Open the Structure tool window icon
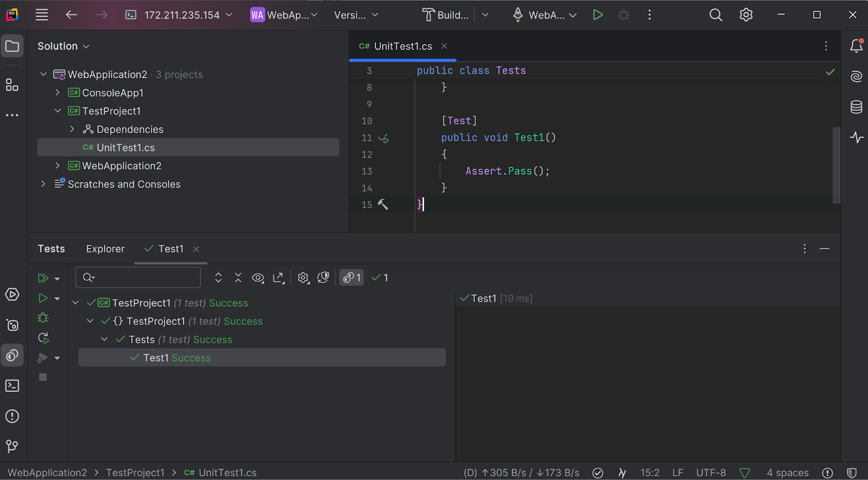868x480 pixels. click(12, 85)
